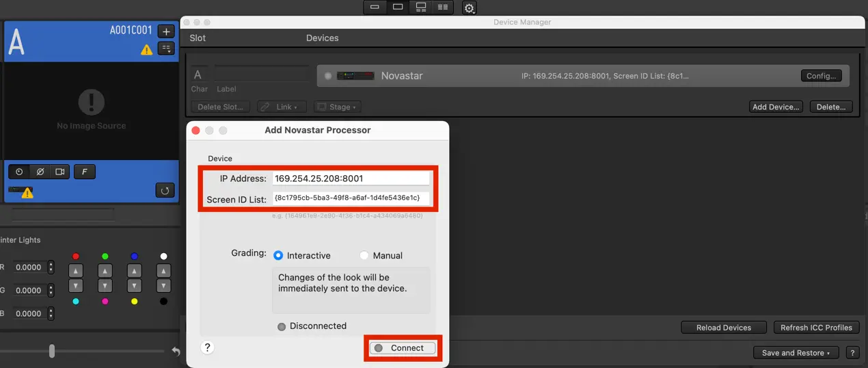Click the F button under the viewer

84,172
